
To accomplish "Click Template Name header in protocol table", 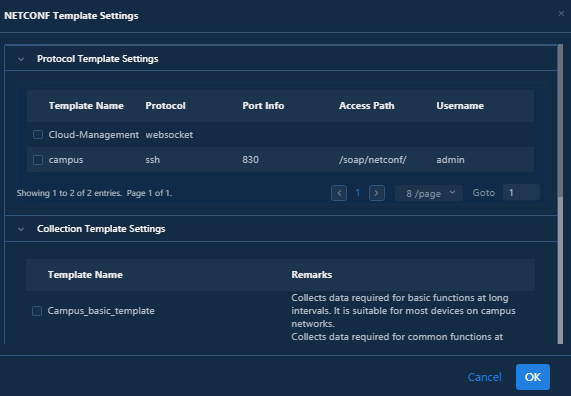I will [x=86, y=106].
